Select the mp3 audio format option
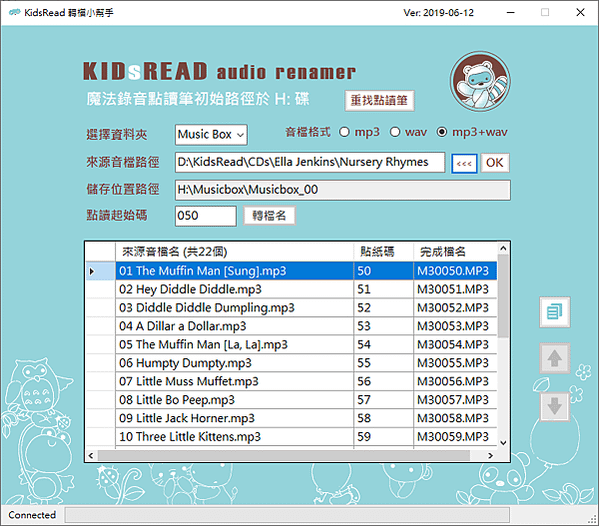599x526 pixels. (359, 132)
